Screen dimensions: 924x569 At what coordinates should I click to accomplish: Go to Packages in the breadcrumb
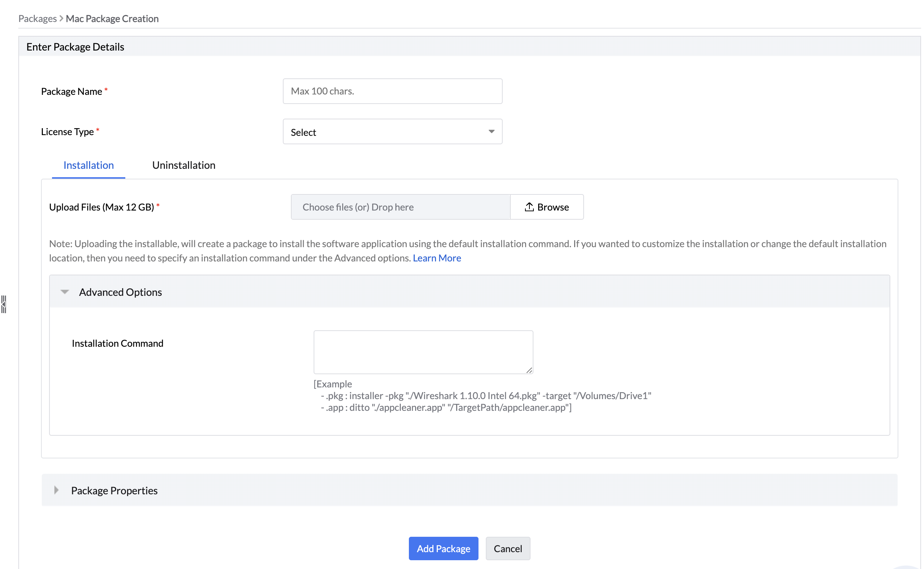pos(37,18)
